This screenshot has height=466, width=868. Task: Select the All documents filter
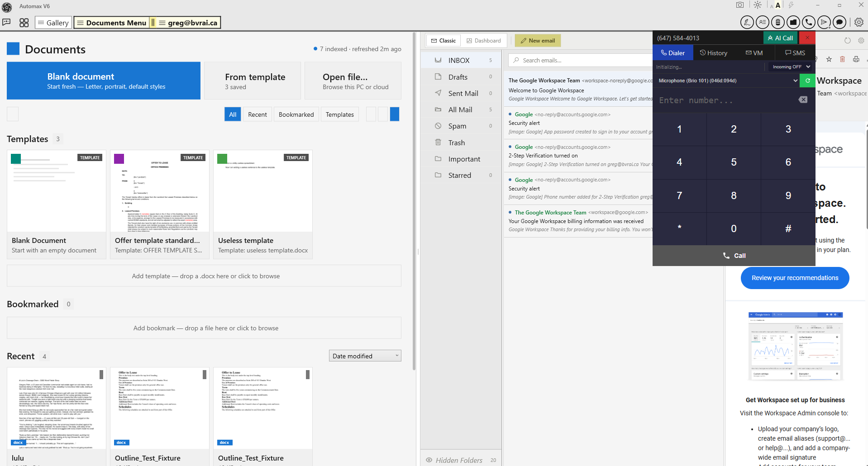click(233, 114)
